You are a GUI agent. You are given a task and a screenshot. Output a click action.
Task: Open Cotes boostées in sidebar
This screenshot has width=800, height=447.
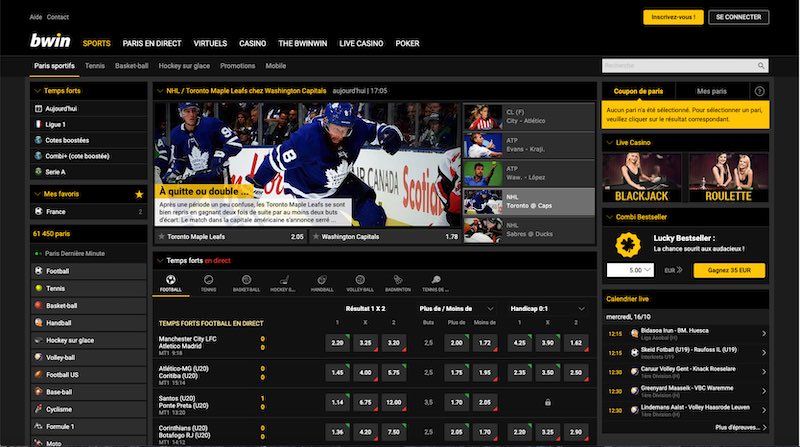[89, 140]
